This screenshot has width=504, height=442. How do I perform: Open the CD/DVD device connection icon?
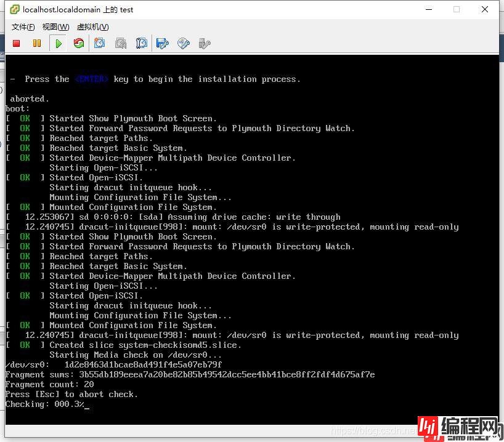click(184, 43)
